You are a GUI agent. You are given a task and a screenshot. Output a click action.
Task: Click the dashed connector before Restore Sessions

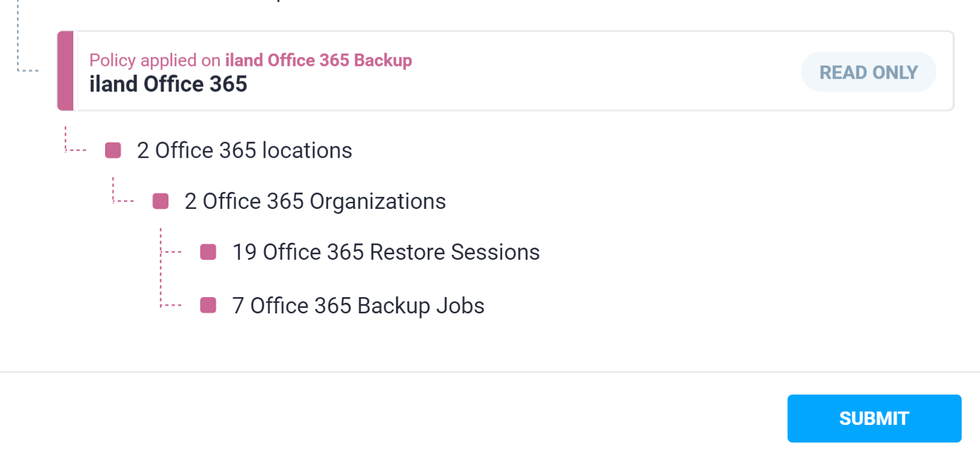171,252
